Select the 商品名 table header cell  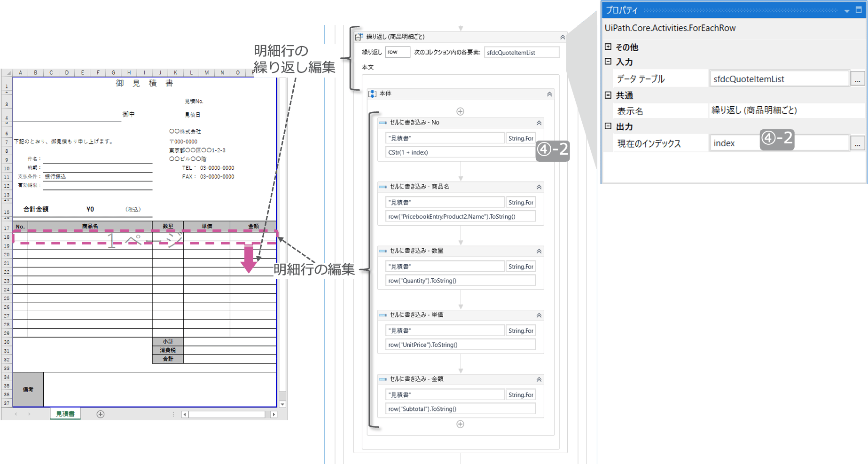(x=90, y=226)
